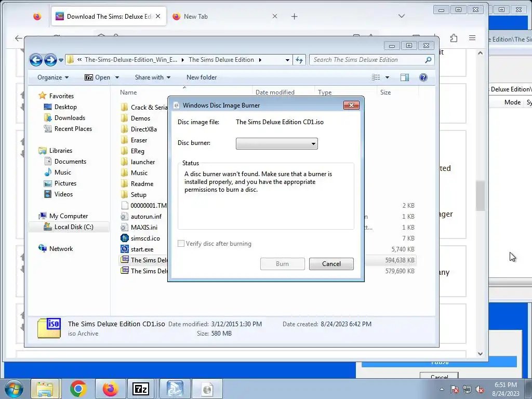The image size is (532, 399).
Task: Select the Crack & Serial folder icon
Action: [125, 108]
